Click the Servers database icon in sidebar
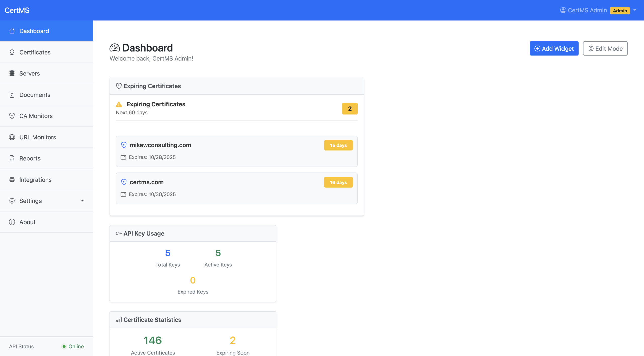This screenshot has width=644, height=356. click(12, 73)
